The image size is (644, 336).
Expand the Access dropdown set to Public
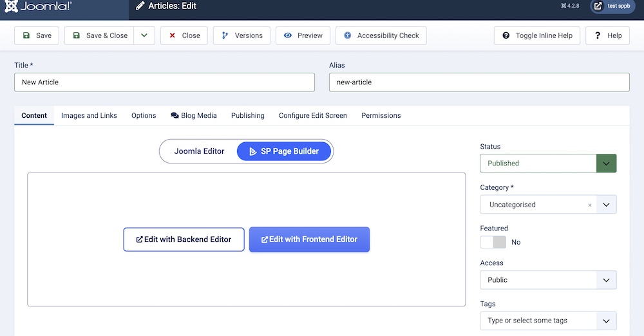point(548,280)
